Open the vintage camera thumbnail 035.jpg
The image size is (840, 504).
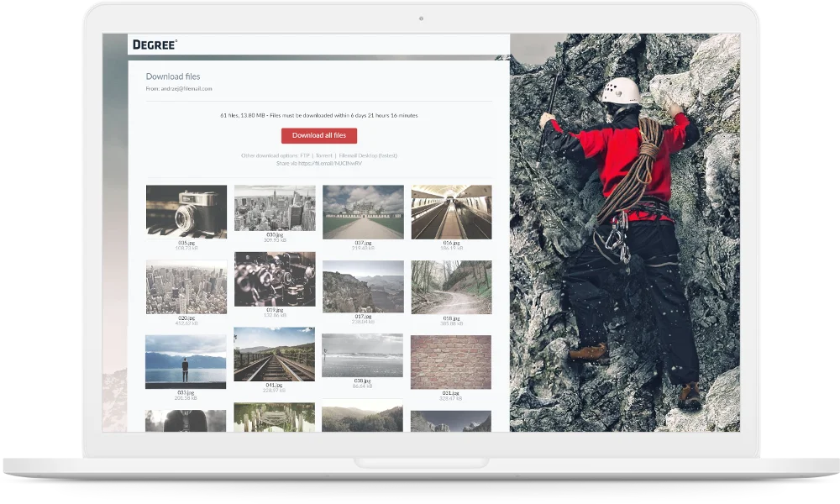click(x=186, y=212)
